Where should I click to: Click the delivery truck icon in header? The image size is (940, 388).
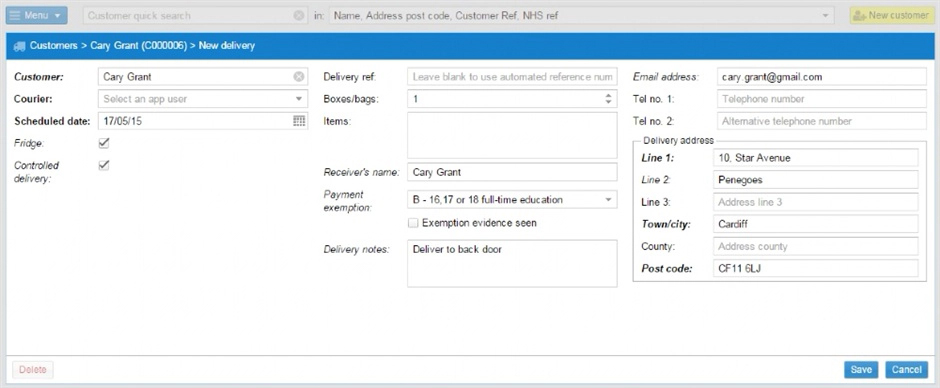[19, 46]
